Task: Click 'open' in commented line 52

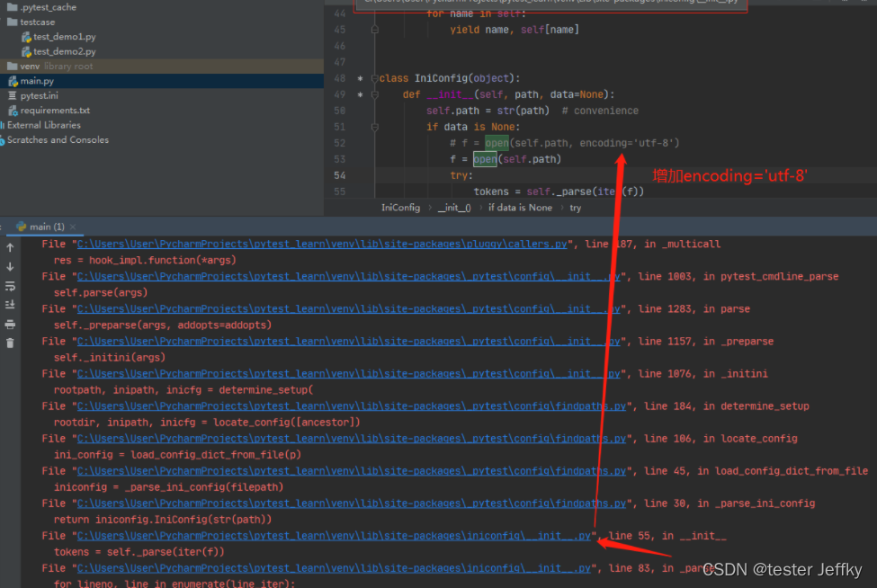Action: (497, 143)
